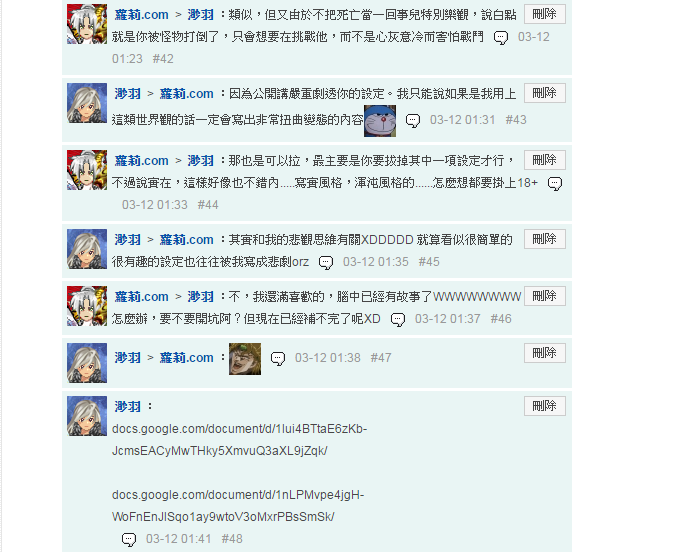The width and height of the screenshot is (690, 552).
Task: Click the laughing face sticker in comment #47
Action: 245,359
